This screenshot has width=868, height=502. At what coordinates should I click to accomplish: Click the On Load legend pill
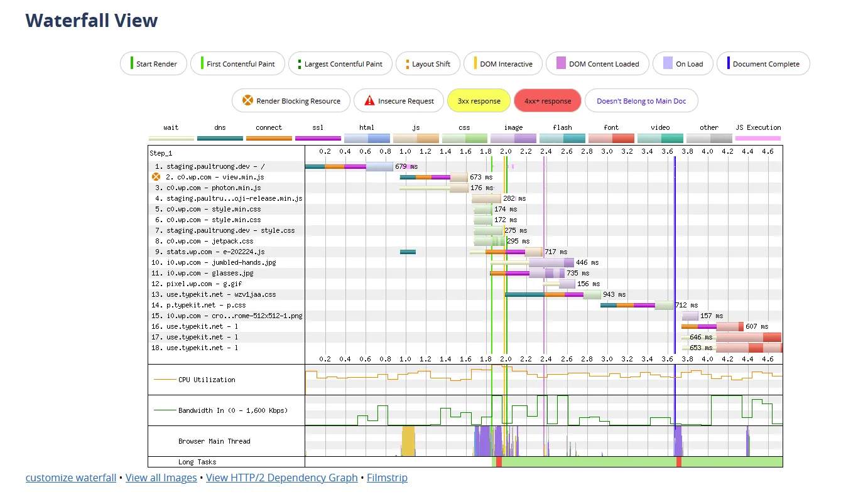(x=683, y=63)
